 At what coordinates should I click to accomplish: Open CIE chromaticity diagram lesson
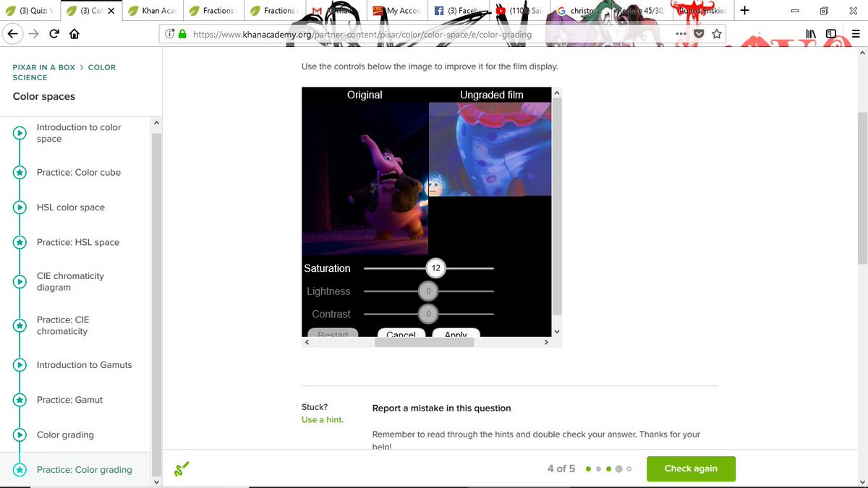coord(70,282)
